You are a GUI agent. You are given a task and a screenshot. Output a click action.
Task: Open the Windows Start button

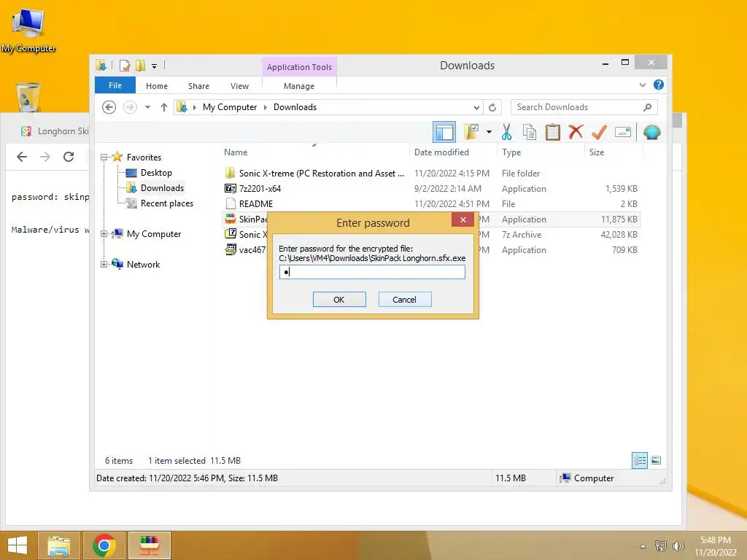(18, 545)
